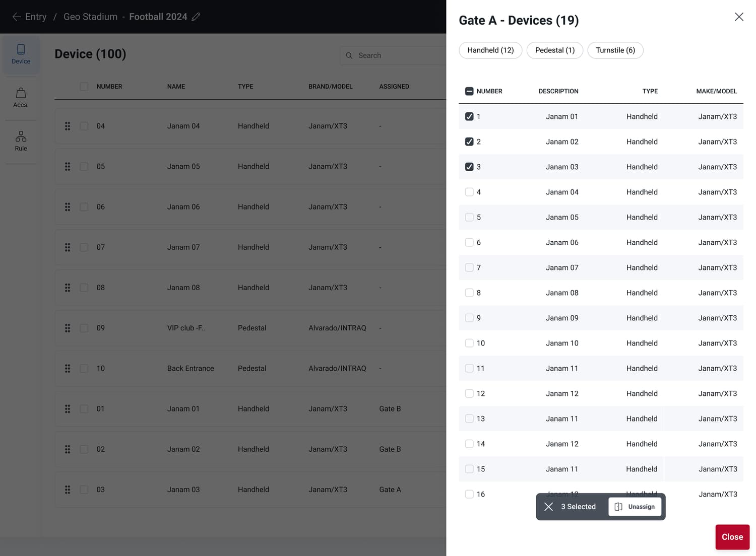
Task: Grab the drag handle on row 08
Action: tap(68, 288)
